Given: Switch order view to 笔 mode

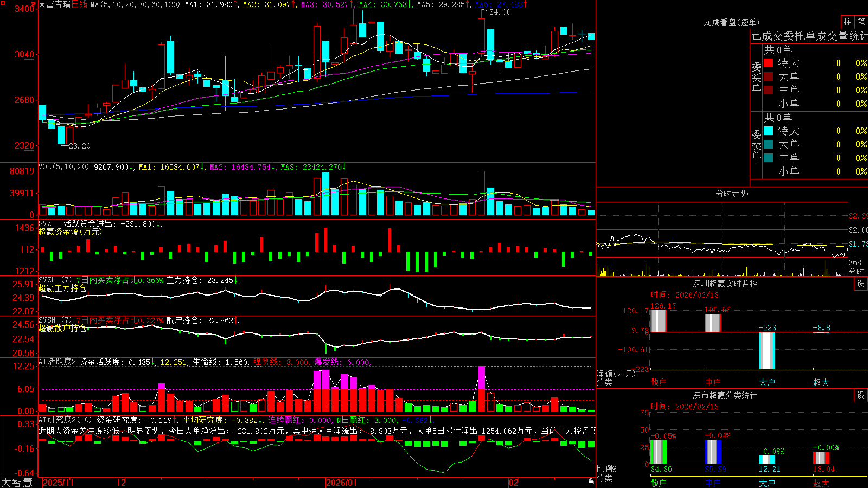Looking at the screenshot, I should coord(861,22).
